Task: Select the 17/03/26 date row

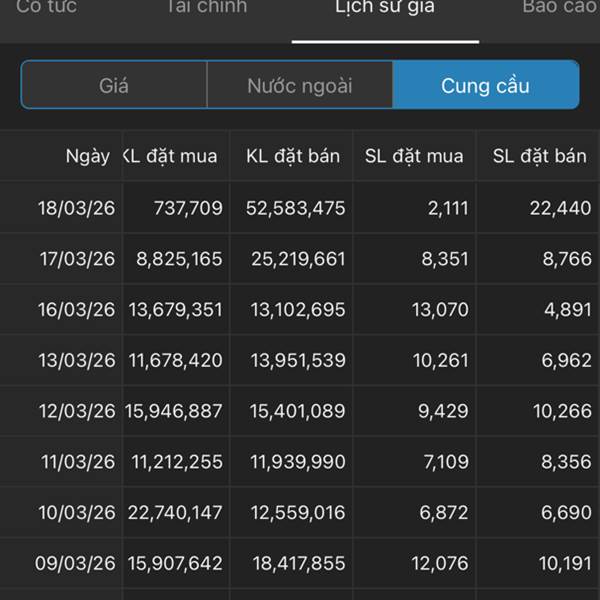Action: [x=76, y=259]
